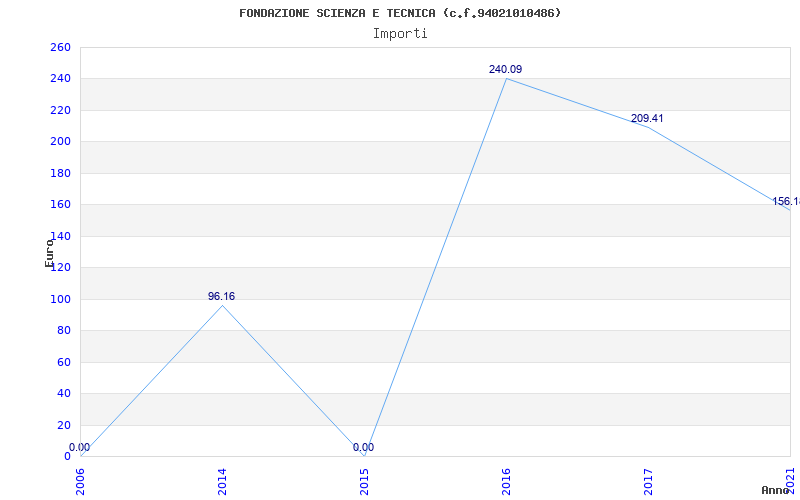Click the 160 y-axis tick label
The height and width of the screenshot is (500, 800).
click(60, 205)
